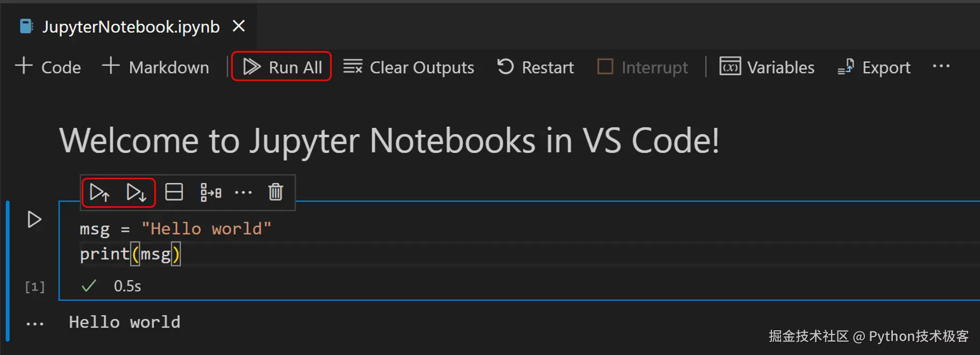Export the notebook
The width and height of the screenshot is (980, 355).
[x=874, y=67]
